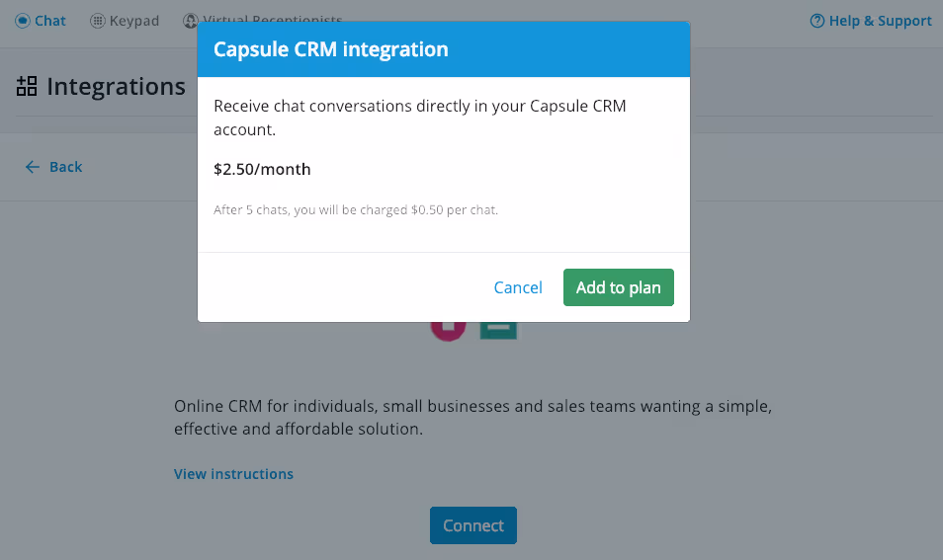
Task: Click the Help question mark icon
Action: tap(816, 21)
